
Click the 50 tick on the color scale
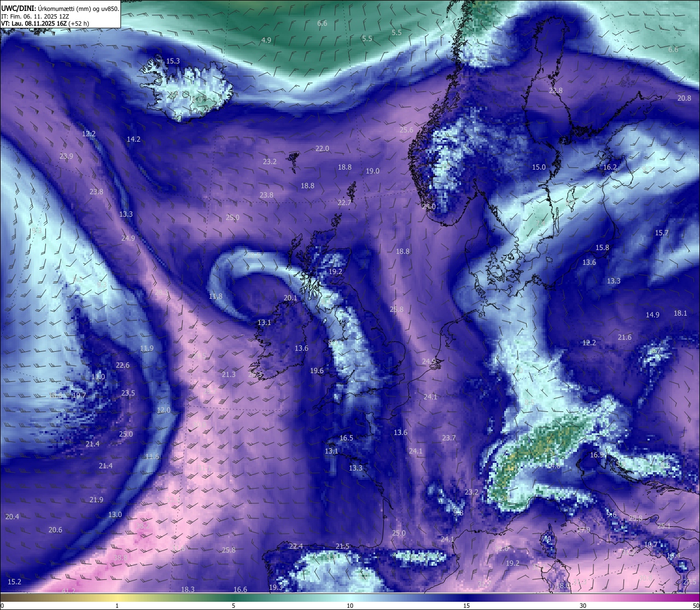696,606
